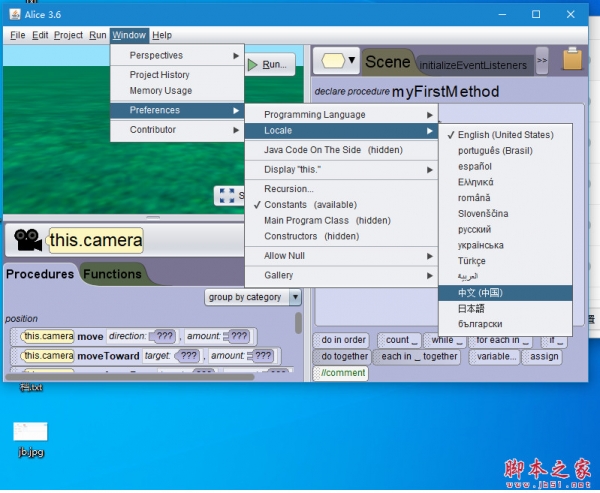Click the camera icon beside this.camera
The height and width of the screenshot is (493, 600).
coord(28,240)
